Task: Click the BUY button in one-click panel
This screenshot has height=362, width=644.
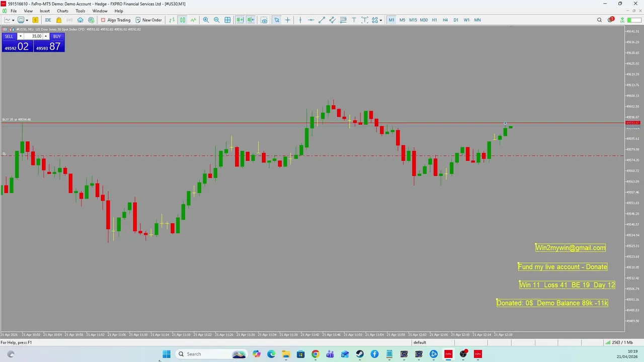Action: pos(57,37)
